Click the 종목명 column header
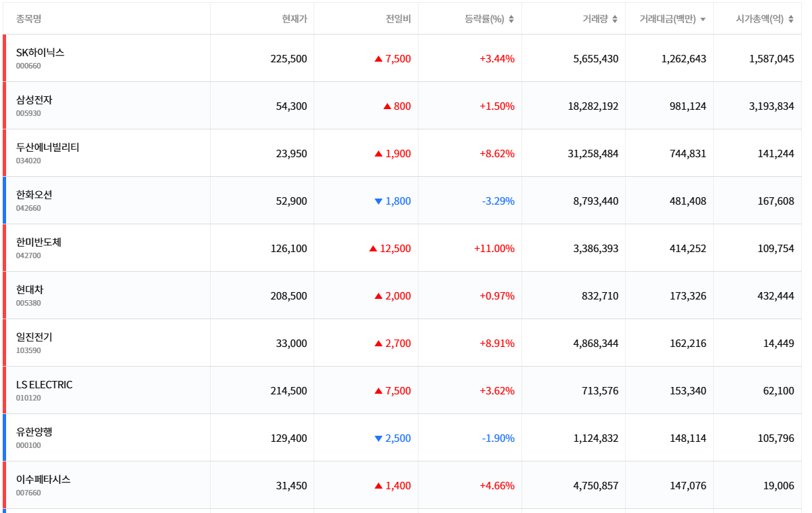Screen dimensions: 812x513 click(x=28, y=19)
